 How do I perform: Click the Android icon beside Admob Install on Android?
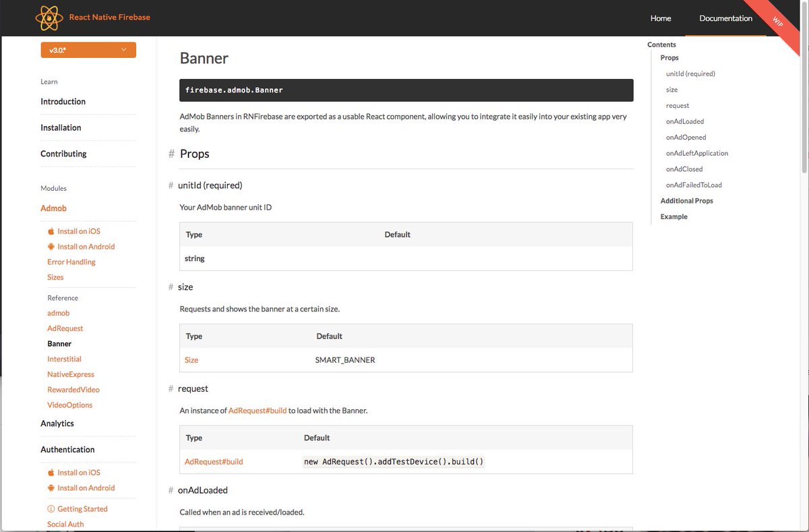point(51,247)
